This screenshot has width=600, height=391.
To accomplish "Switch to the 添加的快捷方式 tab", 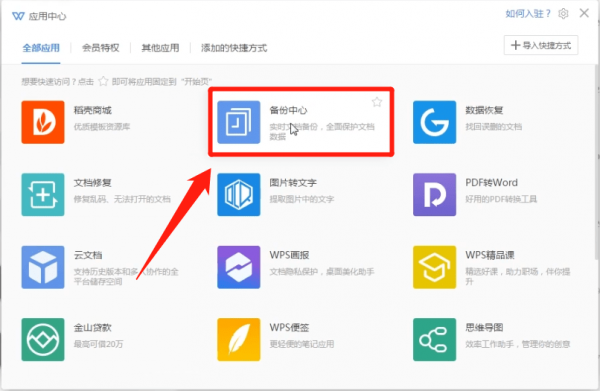I will 234,48.
